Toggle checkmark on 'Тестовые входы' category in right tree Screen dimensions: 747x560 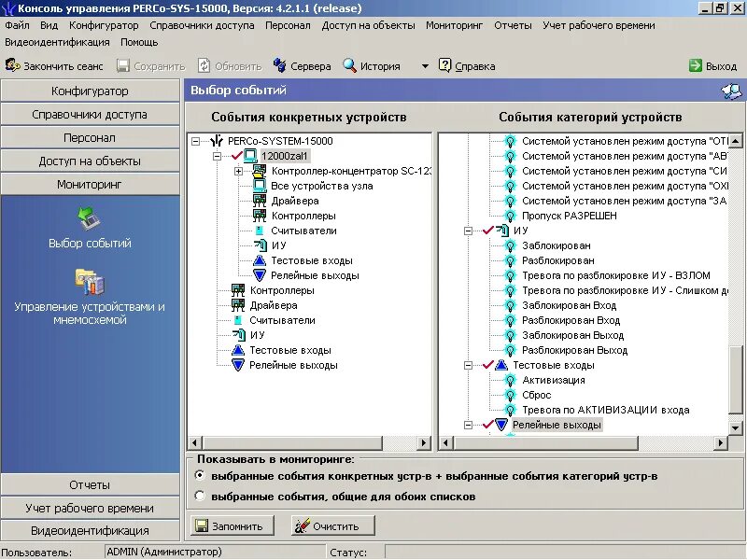tap(488, 365)
